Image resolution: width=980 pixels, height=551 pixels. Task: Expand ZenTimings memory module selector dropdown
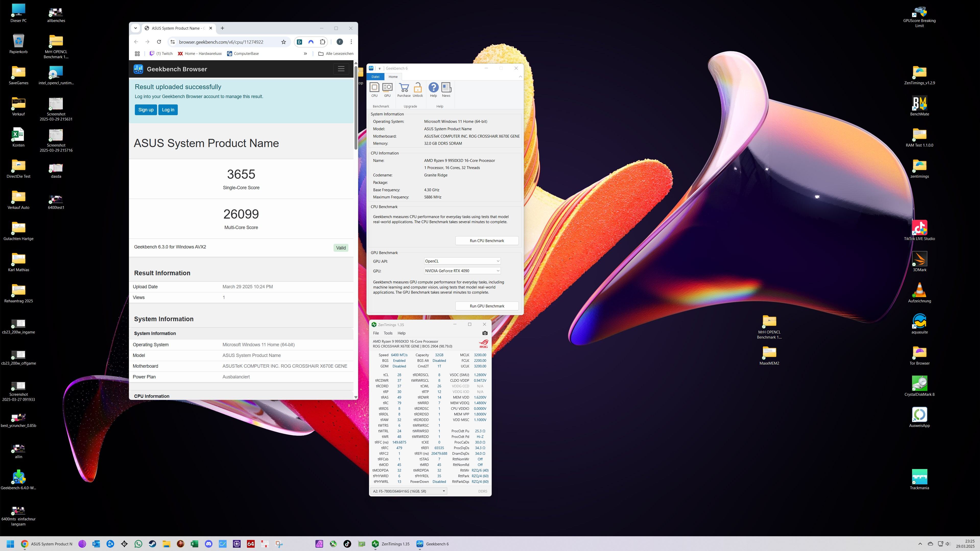click(x=409, y=491)
